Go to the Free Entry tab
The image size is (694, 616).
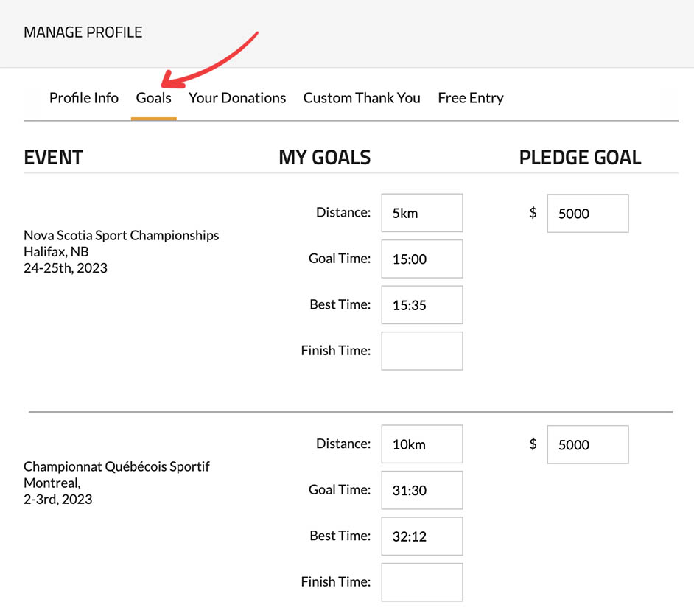click(470, 98)
